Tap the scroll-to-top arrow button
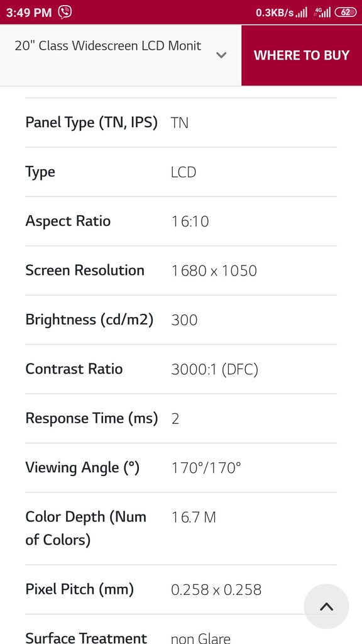 [326, 606]
